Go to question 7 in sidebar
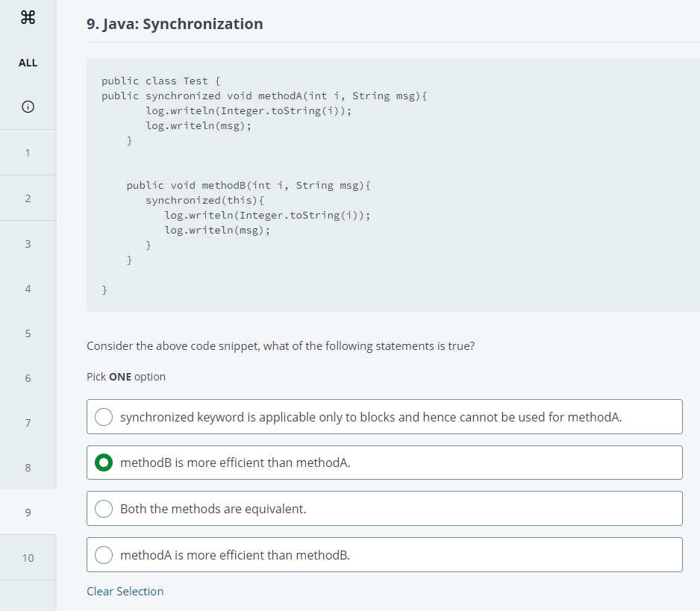Image resolution: width=700 pixels, height=611 pixels. click(x=28, y=423)
